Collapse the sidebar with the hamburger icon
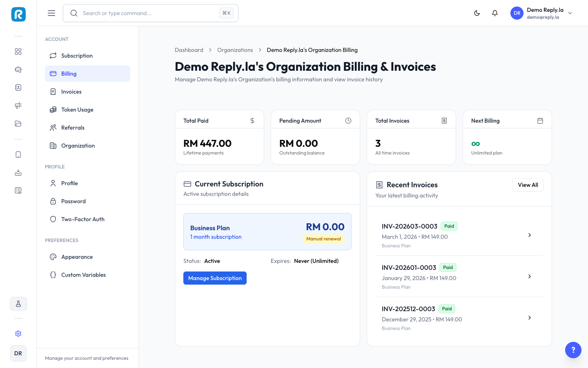 (51, 13)
